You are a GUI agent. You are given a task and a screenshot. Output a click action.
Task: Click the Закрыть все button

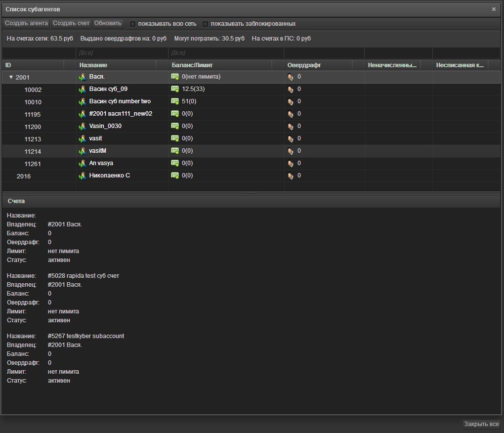point(481,424)
